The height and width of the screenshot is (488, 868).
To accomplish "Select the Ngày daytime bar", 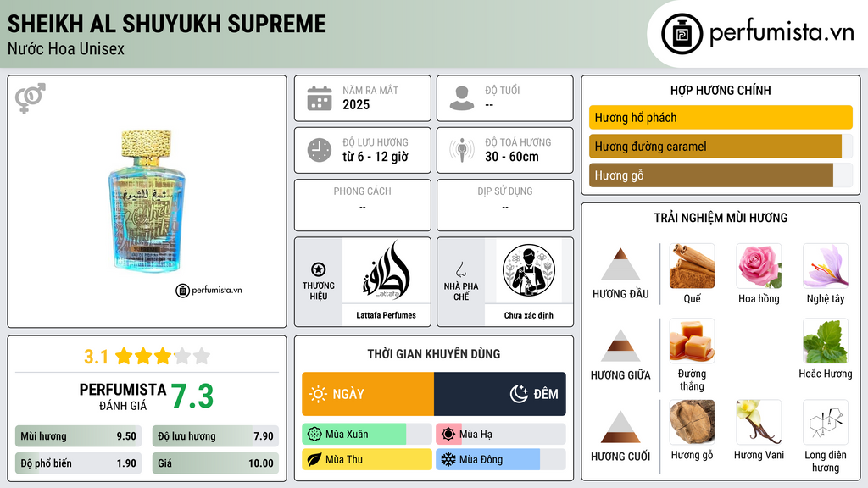I will point(368,394).
